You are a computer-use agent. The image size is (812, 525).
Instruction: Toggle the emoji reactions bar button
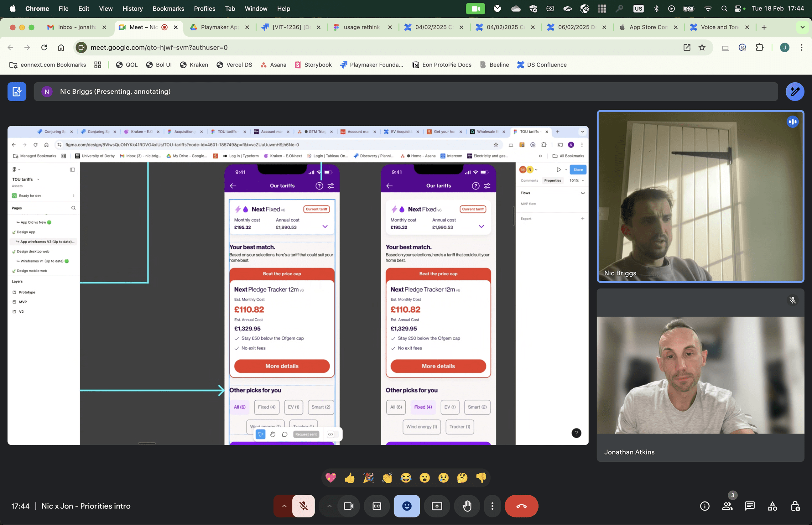(406, 506)
